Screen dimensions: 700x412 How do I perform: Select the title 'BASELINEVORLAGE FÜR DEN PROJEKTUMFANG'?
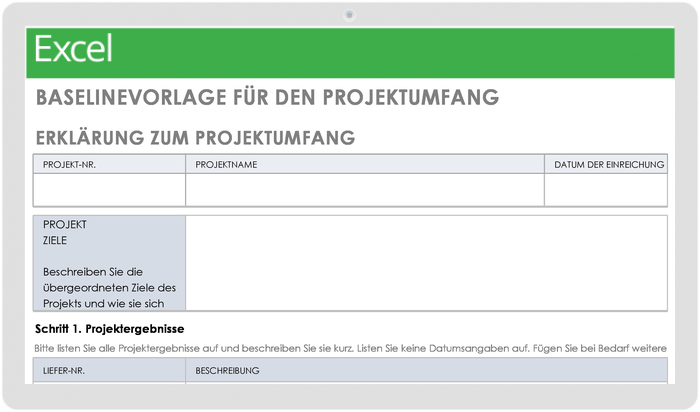pyautogui.click(x=267, y=97)
